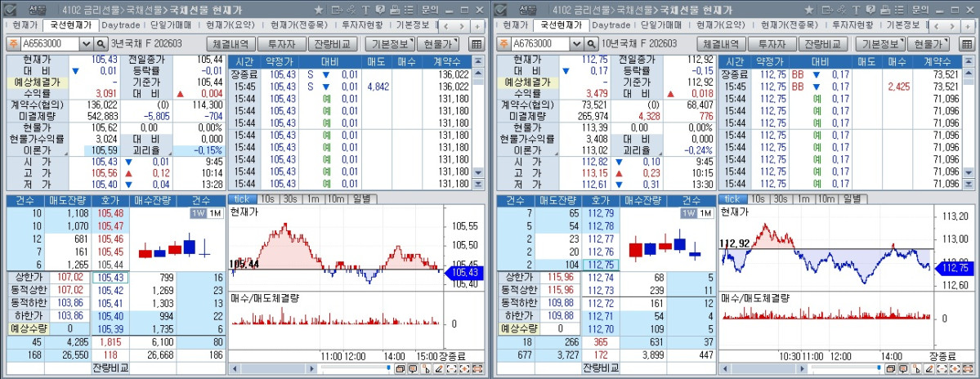980x379 pixels.
Task: Toggle 1W candle period in right window
Action: [688, 213]
